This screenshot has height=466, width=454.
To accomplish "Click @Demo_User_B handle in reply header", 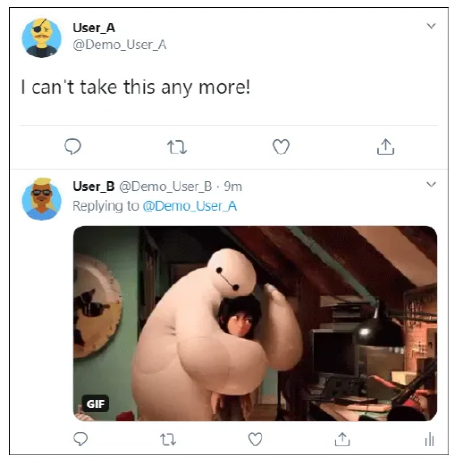I will (165, 186).
